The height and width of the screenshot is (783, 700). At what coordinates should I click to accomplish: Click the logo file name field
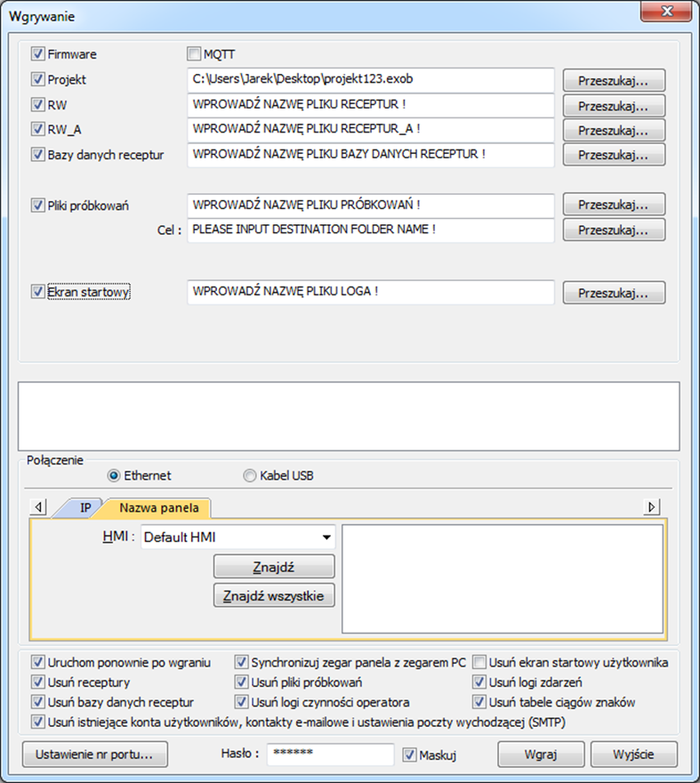click(x=371, y=292)
